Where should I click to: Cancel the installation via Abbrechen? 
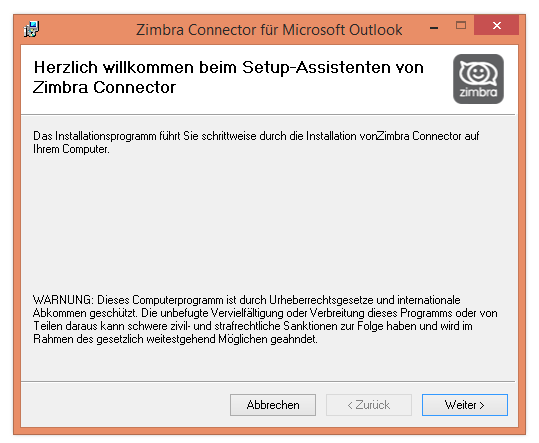click(x=273, y=405)
